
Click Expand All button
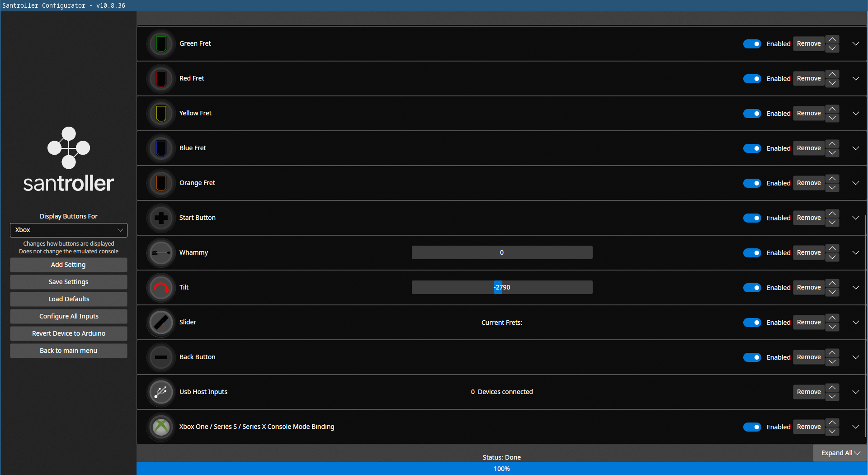pyautogui.click(x=840, y=453)
